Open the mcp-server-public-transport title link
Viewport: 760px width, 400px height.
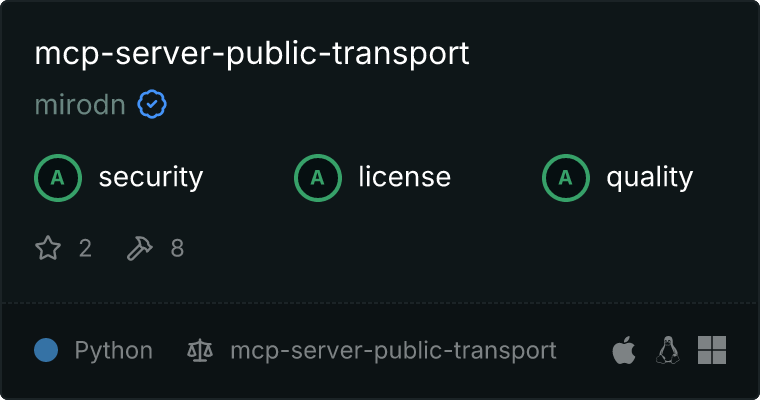252,53
